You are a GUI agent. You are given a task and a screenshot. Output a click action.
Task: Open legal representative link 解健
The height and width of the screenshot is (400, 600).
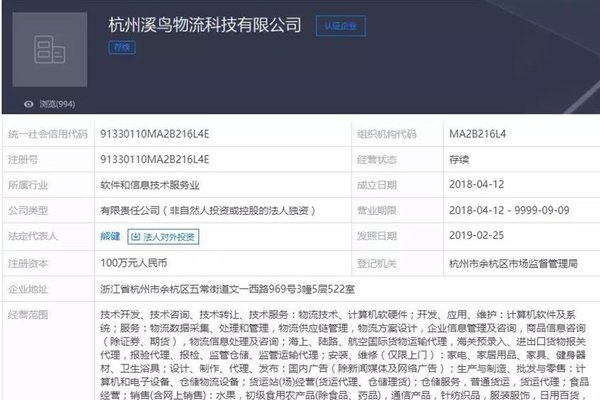tap(110, 237)
